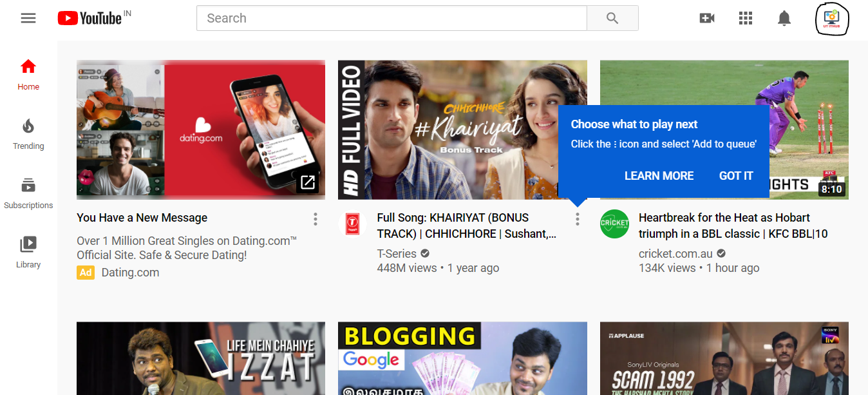This screenshot has height=395, width=868.
Task: Click title 'Heartbreak for the Heat as Hobart'
Action: [733, 226]
